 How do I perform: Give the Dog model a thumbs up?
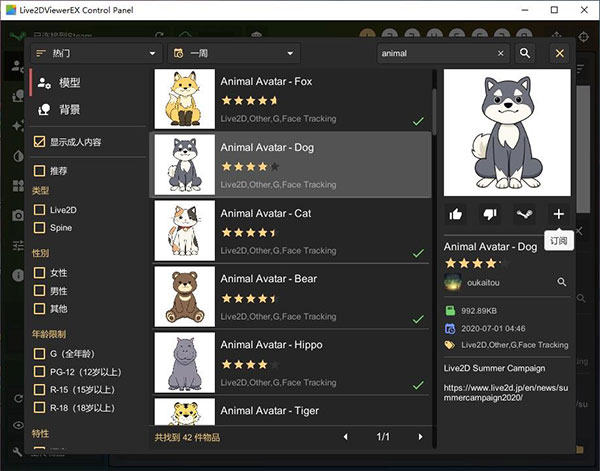point(456,213)
